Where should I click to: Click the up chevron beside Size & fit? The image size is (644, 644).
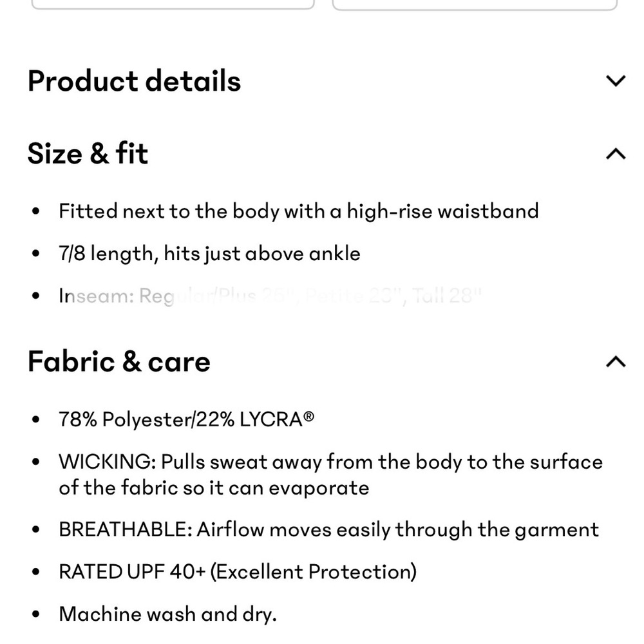pos(616,154)
